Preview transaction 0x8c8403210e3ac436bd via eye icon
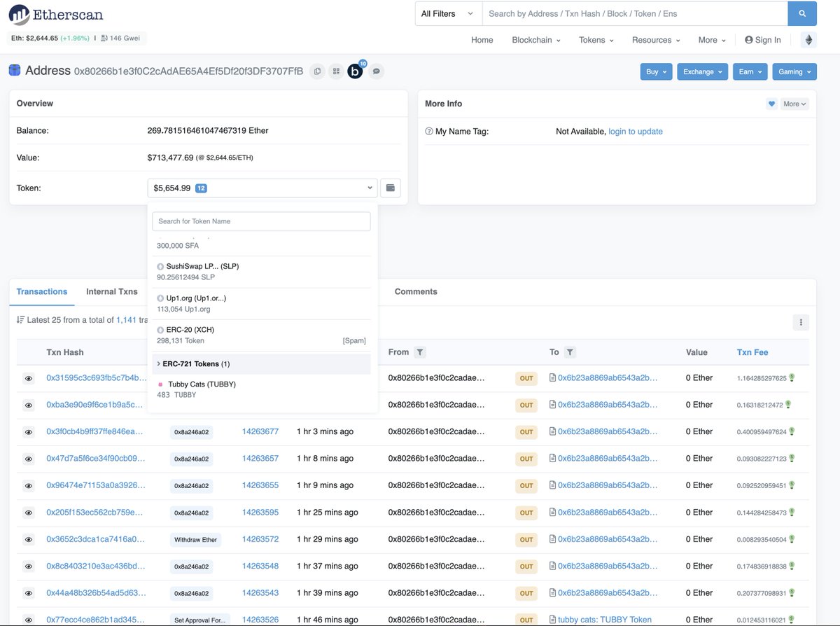This screenshot has width=840, height=626. pyautogui.click(x=29, y=566)
